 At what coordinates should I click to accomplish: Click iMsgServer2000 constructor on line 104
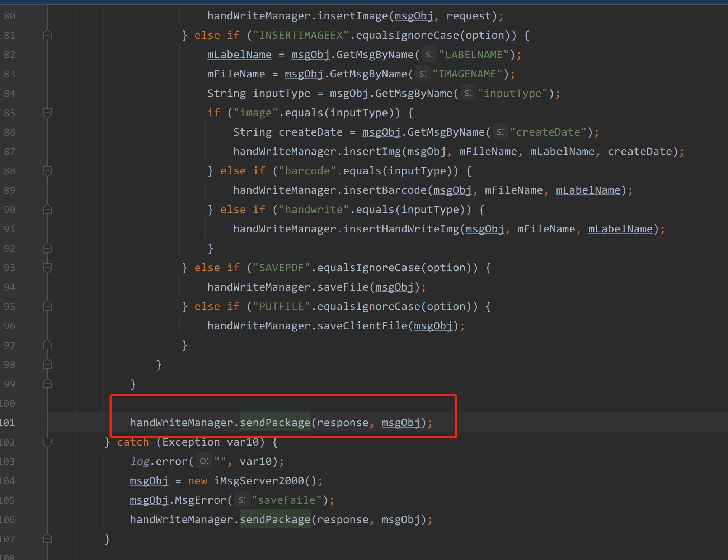[259, 481]
